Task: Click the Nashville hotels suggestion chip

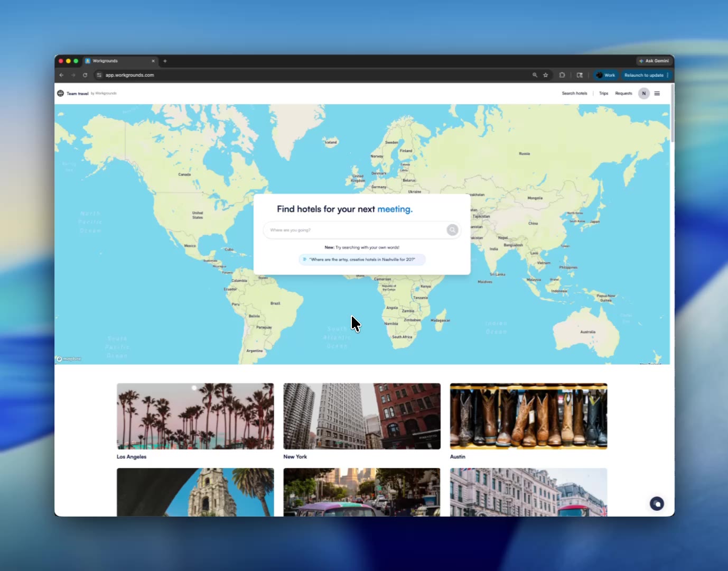Action: (x=362, y=259)
